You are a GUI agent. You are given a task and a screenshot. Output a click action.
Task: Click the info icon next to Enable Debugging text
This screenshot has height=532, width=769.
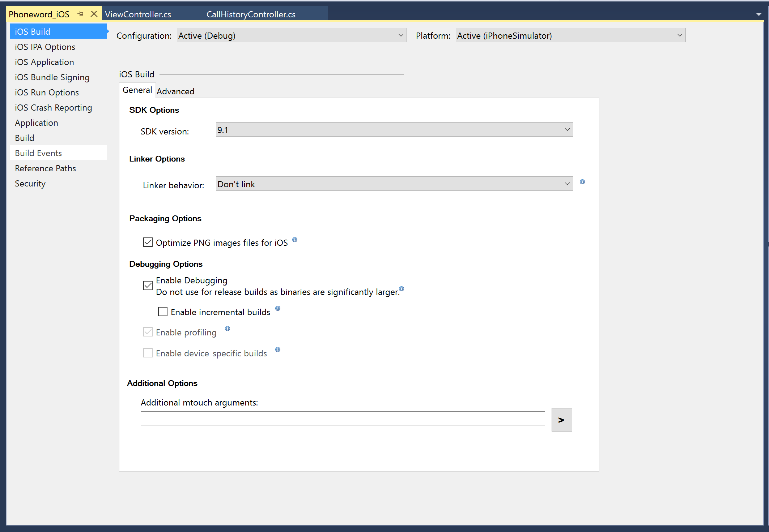click(402, 289)
